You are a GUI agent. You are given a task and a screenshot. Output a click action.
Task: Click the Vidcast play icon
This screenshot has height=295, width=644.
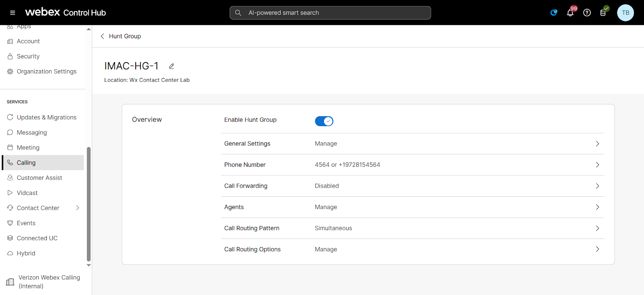click(x=10, y=193)
